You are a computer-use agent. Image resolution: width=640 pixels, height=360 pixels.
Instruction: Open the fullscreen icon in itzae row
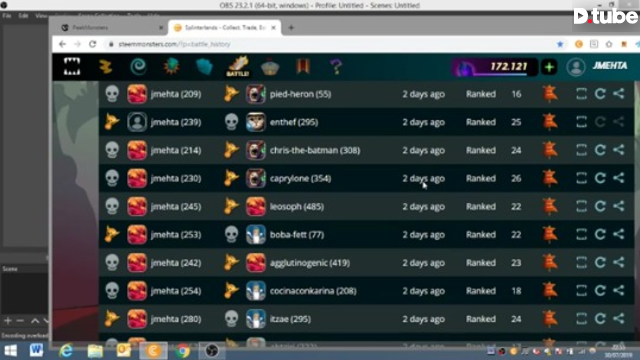pyautogui.click(x=581, y=318)
